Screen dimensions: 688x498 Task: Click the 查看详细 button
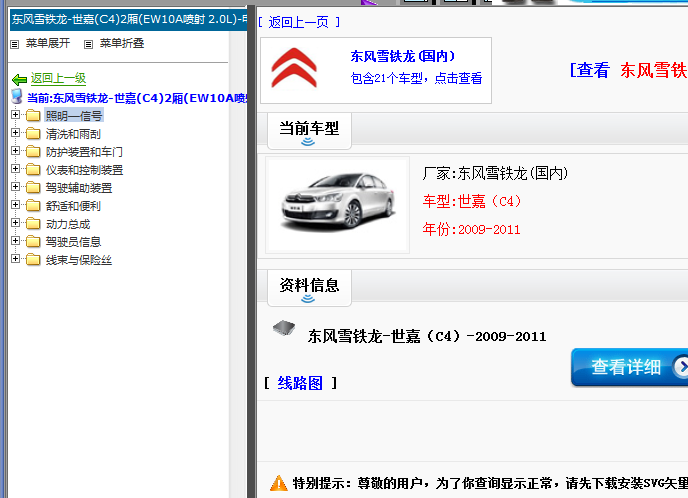(x=629, y=367)
